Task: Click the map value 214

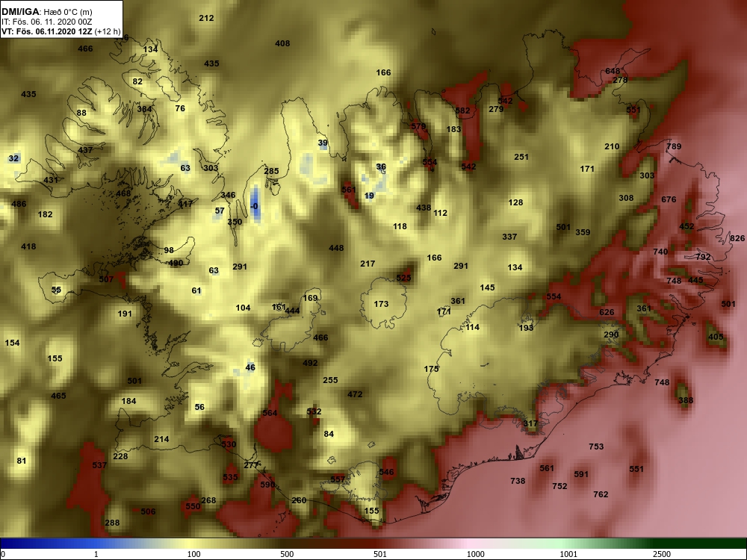Action: (161, 439)
